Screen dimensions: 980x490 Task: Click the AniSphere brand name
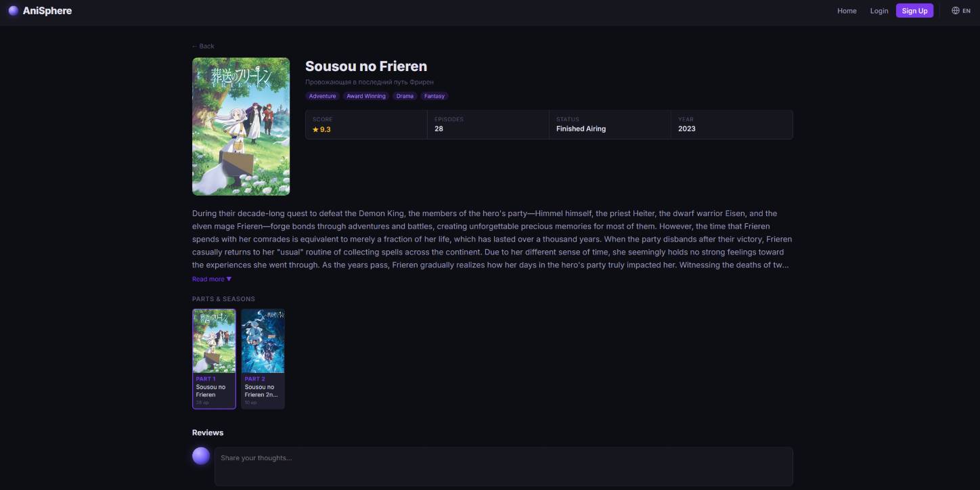pyautogui.click(x=47, y=11)
